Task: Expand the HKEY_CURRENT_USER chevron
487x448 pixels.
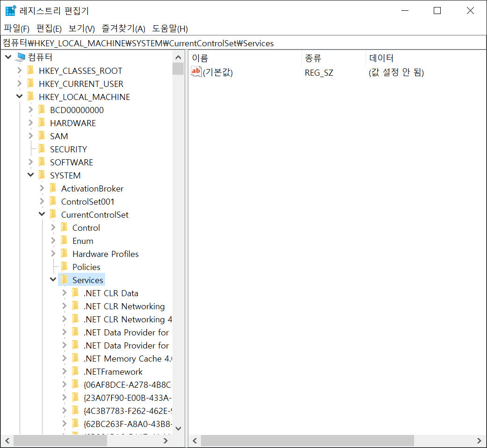Action: (20, 84)
